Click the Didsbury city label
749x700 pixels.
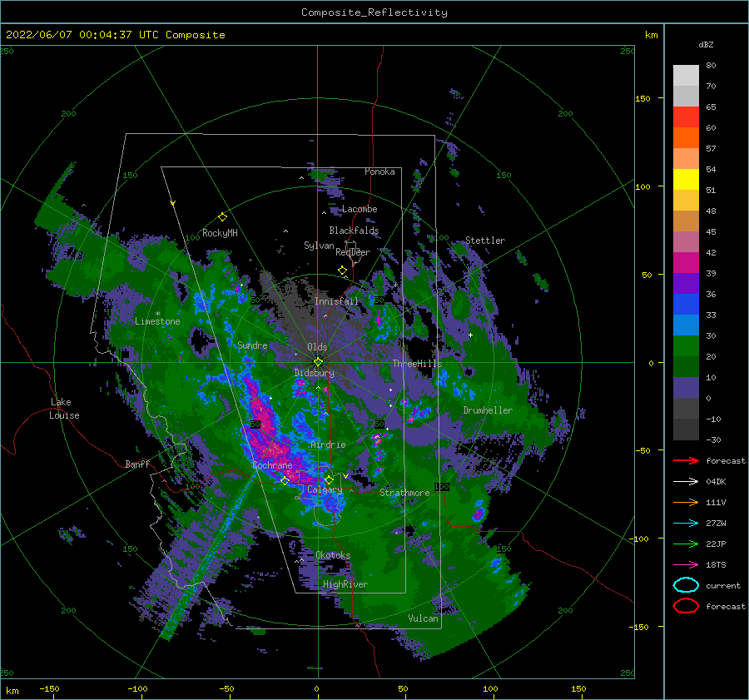tap(314, 373)
